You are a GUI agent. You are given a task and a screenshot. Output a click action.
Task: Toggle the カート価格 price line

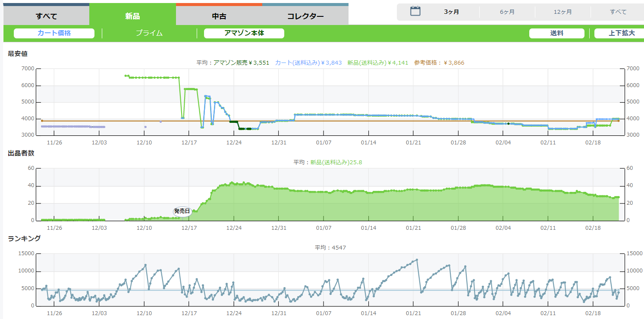pyautogui.click(x=54, y=33)
